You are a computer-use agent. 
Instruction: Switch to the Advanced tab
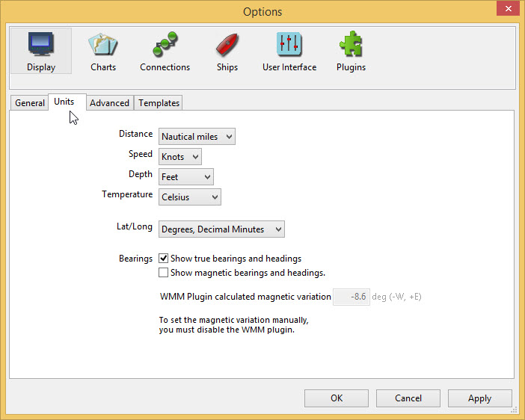click(x=109, y=103)
